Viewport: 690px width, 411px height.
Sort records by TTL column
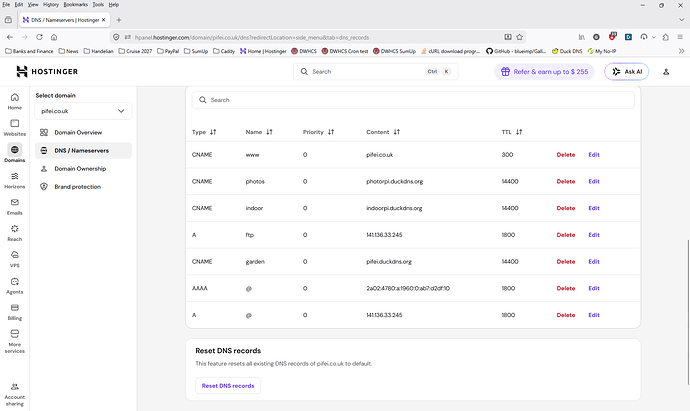(512, 132)
